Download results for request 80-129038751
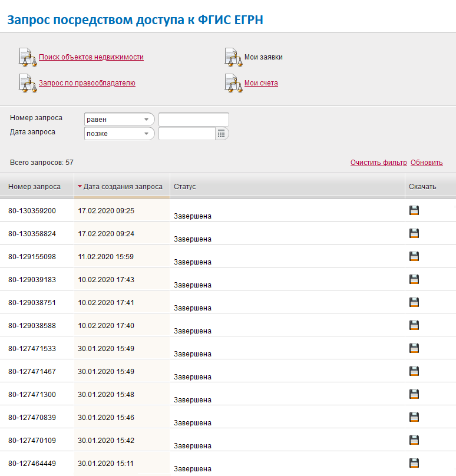 [x=414, y=302]
